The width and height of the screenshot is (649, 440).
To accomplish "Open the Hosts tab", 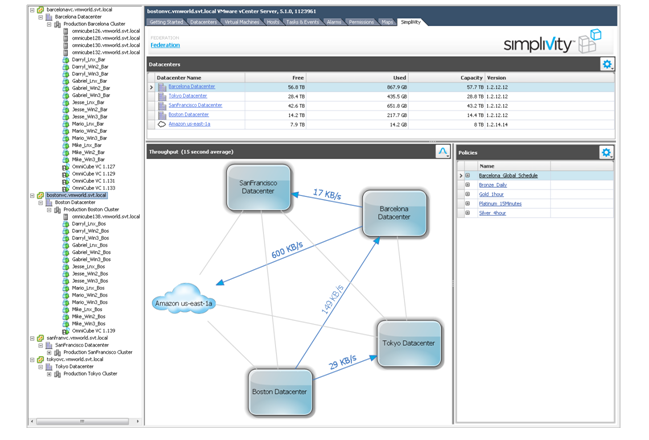I will pos(273,22).
